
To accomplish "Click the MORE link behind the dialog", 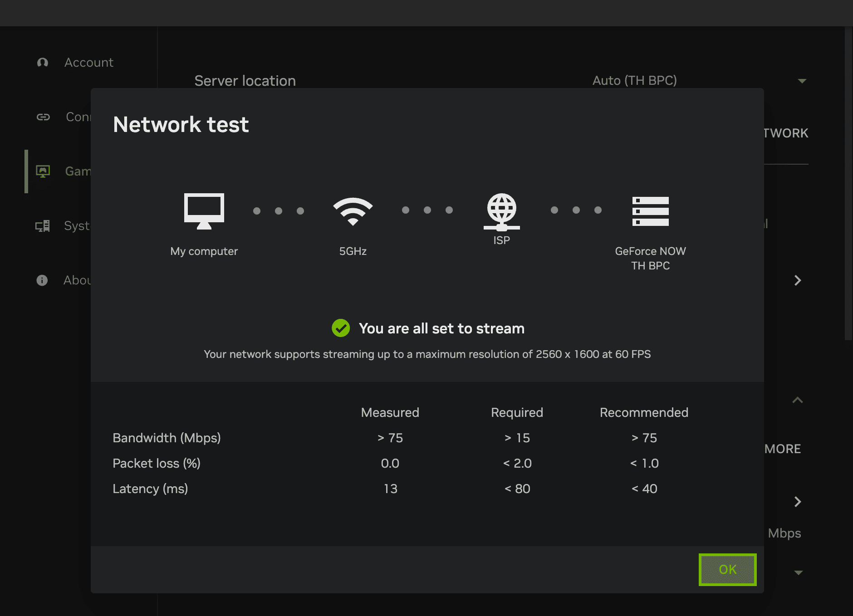I will (x=783, y=449).
